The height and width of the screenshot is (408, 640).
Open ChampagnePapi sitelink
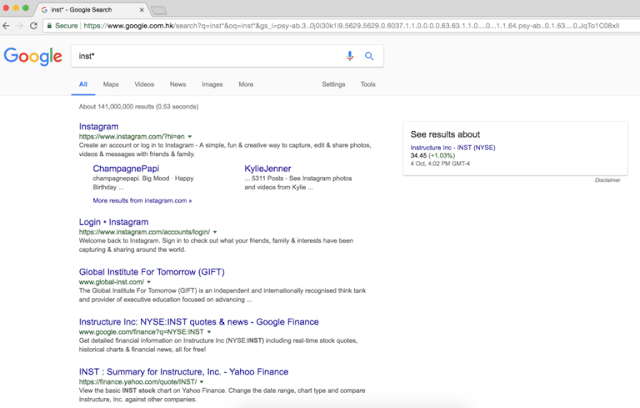[126, 169]
